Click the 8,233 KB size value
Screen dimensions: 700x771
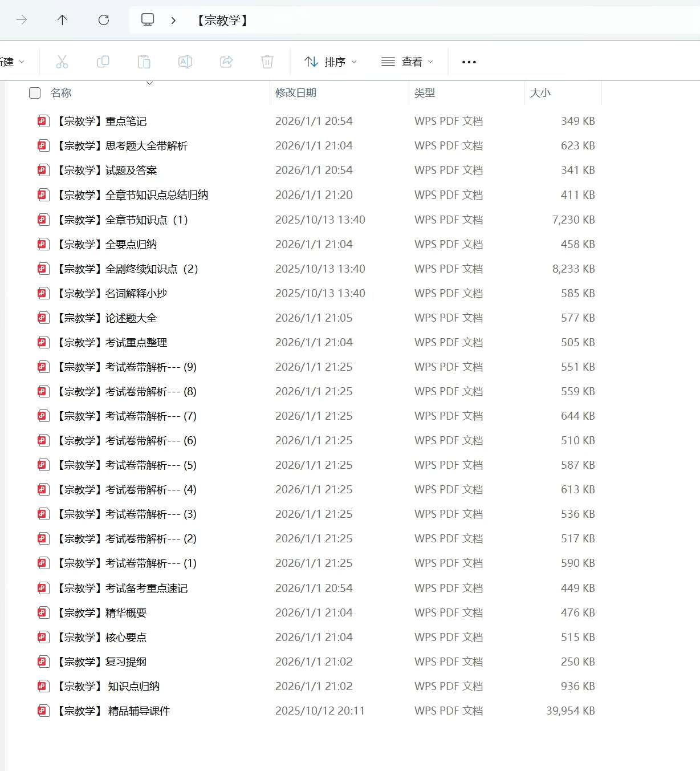click(573, 269)
